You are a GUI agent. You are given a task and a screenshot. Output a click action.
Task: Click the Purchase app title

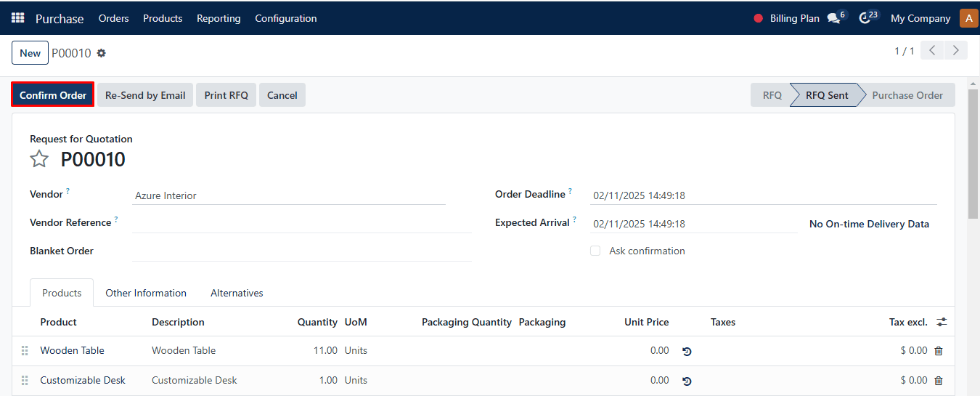[60, 18]
